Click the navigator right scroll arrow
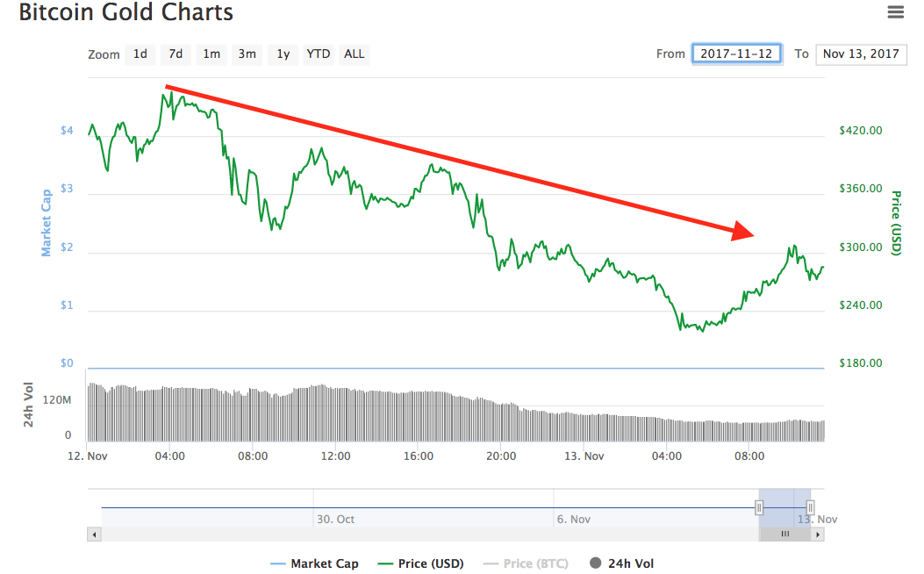Viewport: 924px width, 574px height. [817, 535]
